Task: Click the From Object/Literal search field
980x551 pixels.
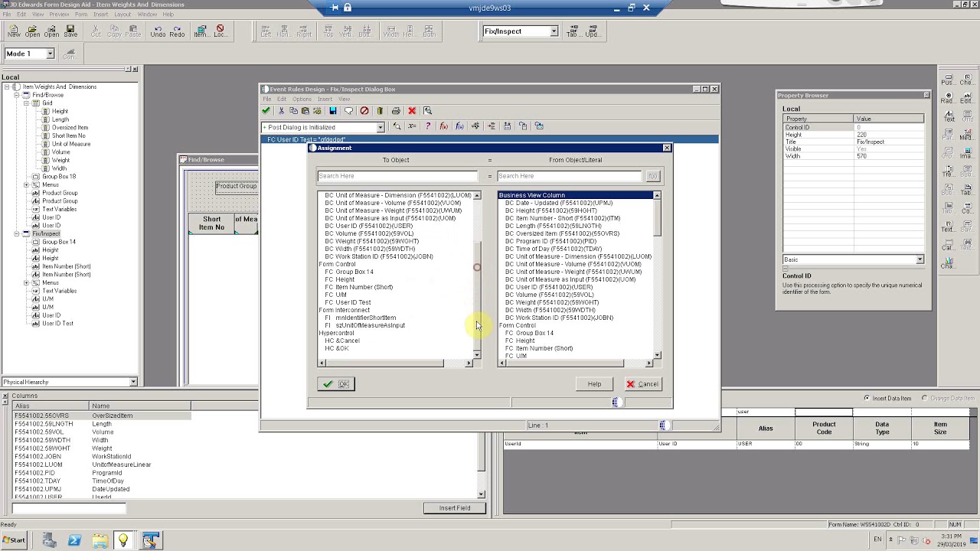Action: 570,176
